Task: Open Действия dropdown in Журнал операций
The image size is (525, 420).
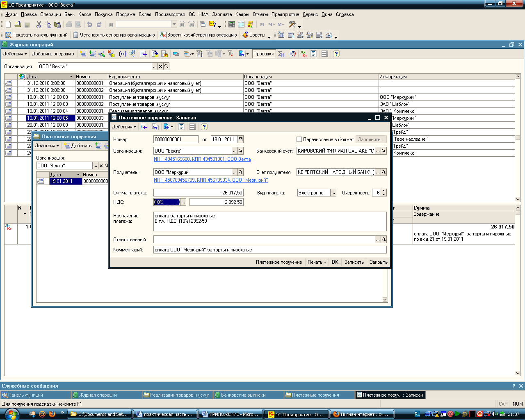Action: 15,54
